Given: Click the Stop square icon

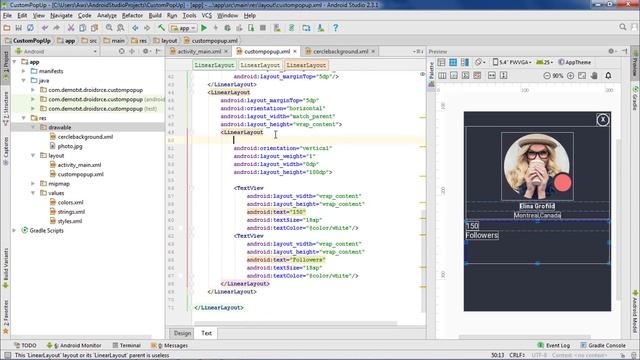Looking at the screenshot, I should point(263,28).
